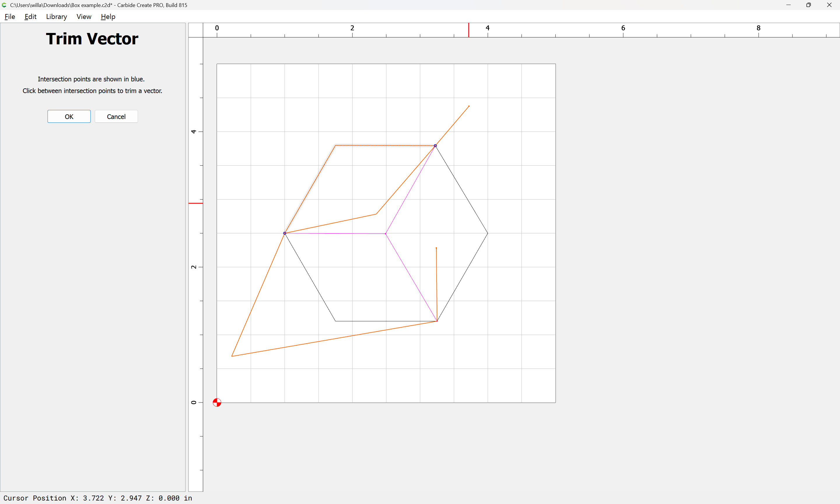Click the blue intersection point at left hexagon vertex
The height and width of the screenshot is (504, 840).
(285, 233)
